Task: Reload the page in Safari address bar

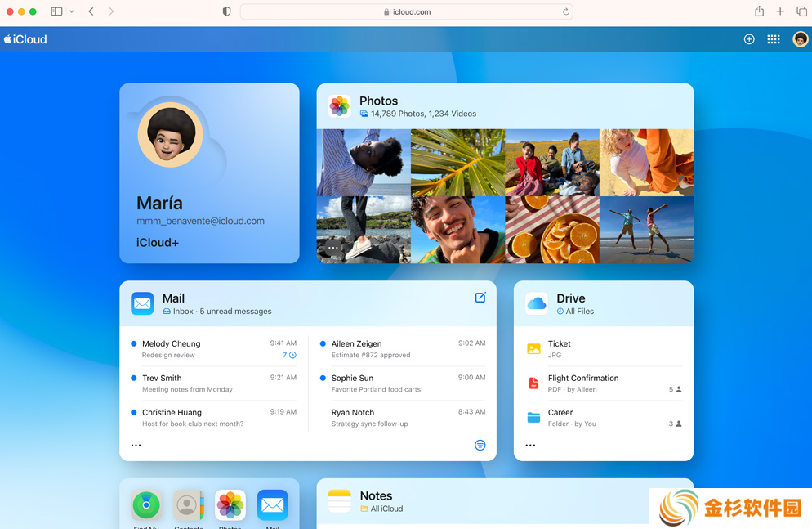Action: coord(565,11)
